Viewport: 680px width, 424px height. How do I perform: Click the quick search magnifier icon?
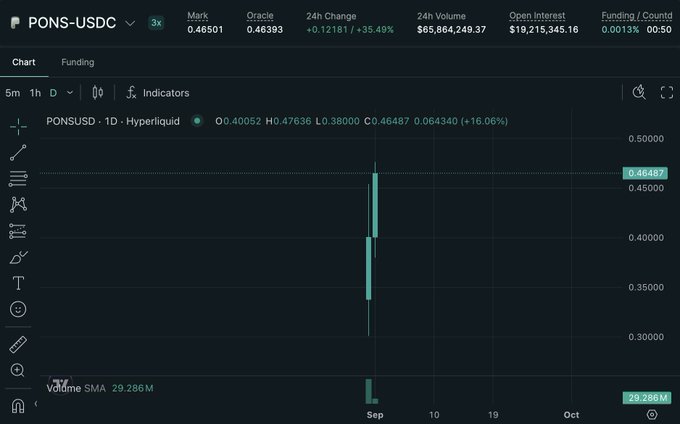(x=639, y=92)
